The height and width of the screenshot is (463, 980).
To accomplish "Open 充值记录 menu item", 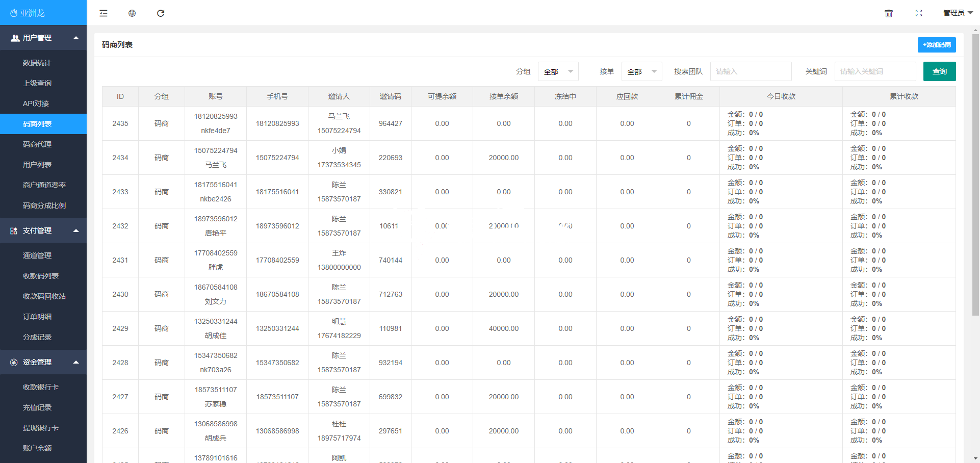I will [43, 407].
